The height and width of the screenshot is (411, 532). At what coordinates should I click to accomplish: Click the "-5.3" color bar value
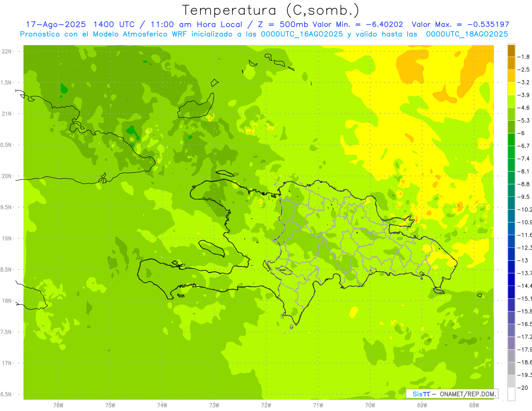click(524, 120)
